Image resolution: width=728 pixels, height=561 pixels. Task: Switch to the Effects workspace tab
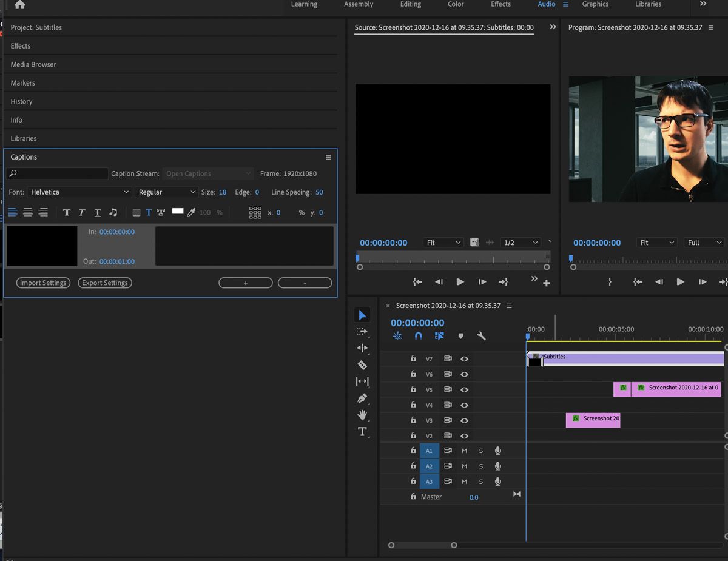(500, 4)
